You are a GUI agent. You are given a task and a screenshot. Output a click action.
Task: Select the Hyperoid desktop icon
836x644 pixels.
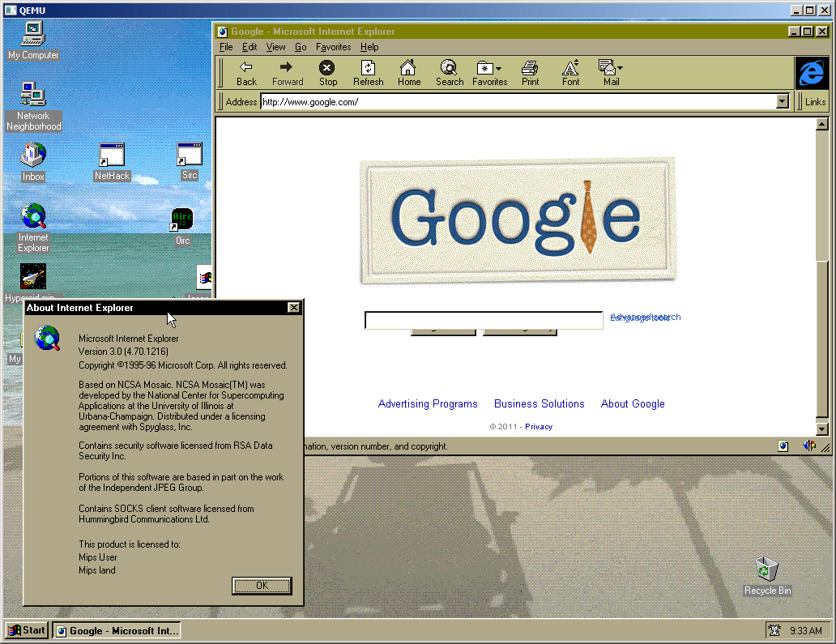[x=33, y=281]
